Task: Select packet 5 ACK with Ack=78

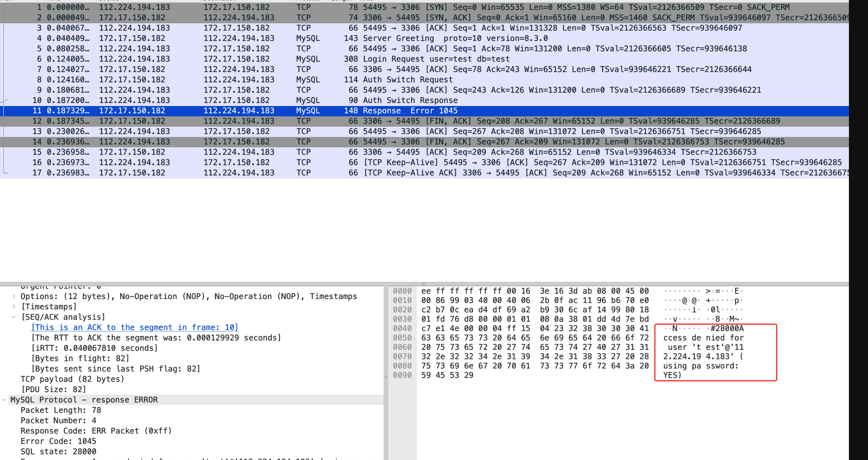Action: point(424,48)
